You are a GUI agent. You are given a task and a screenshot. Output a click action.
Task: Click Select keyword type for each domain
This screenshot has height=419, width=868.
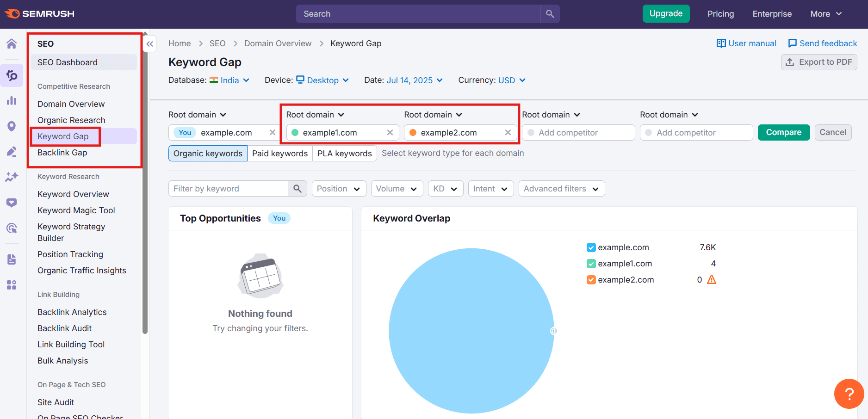(x=453, y=153)
